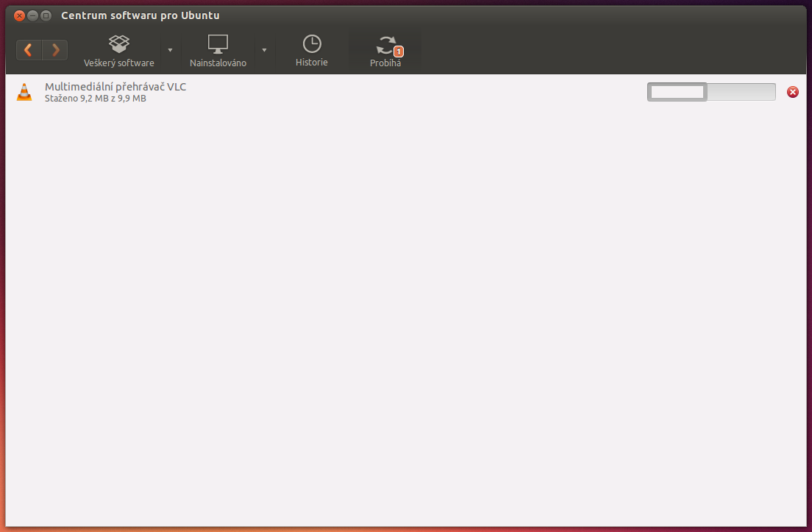The image size is (812, 532).
Task: Select the Nainstalováno monitor icon
Action: [x=218, y=43]
